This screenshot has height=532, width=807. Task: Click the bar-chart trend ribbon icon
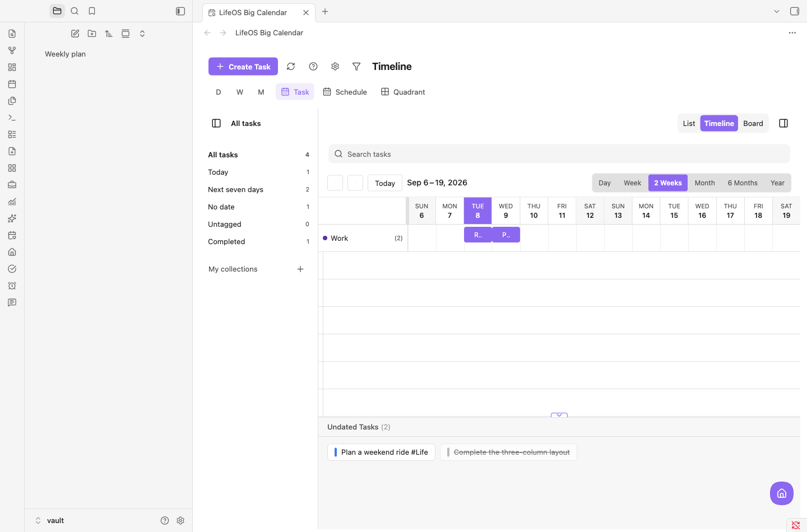coord(12,202)
